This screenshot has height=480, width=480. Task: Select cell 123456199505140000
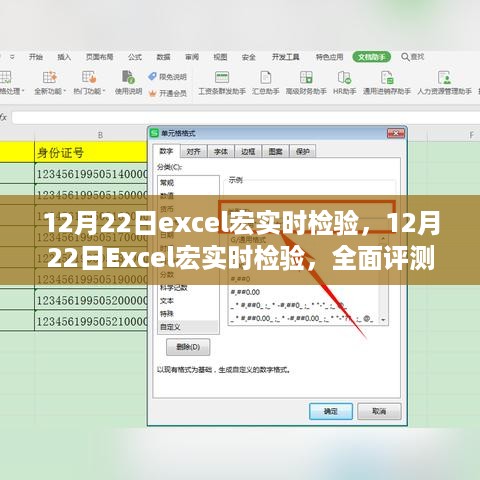pos(91,174)
